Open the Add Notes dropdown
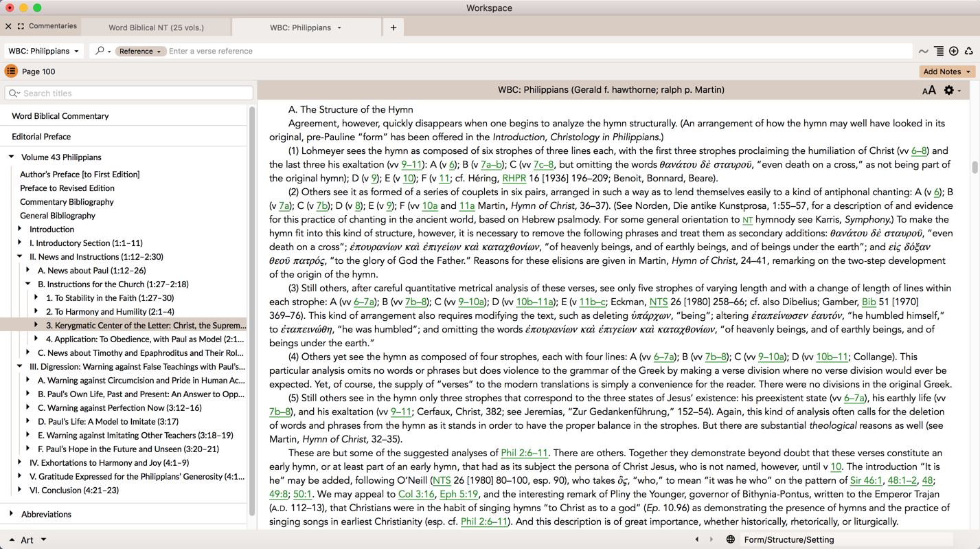This screenshot has height=549, width=980. [947, 71]
